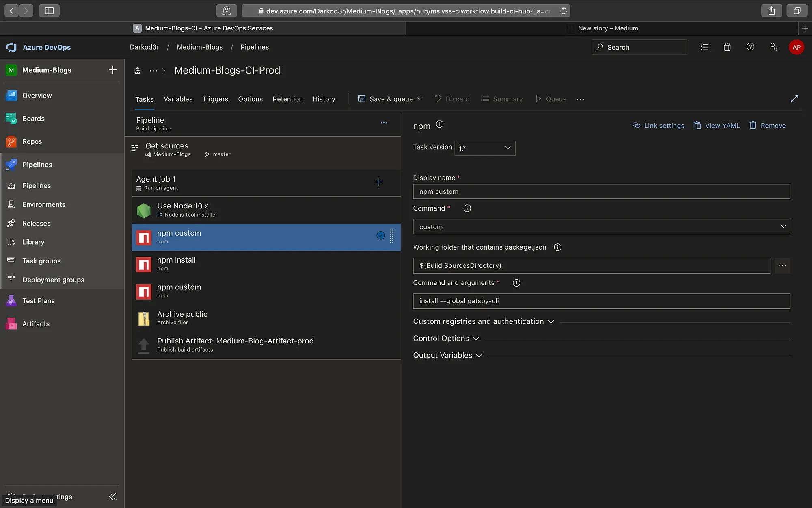This screenshot has height=508, width=812.
Task: Browse for working folder with ellipsis button
Action: [x=782, y=266]
